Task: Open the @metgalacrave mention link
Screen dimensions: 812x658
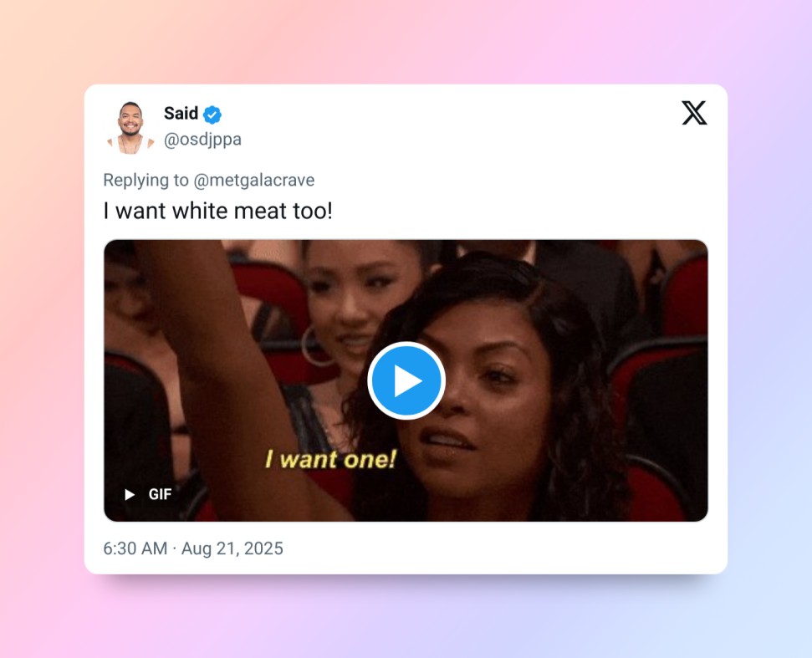Action: [x=253, y=180]
